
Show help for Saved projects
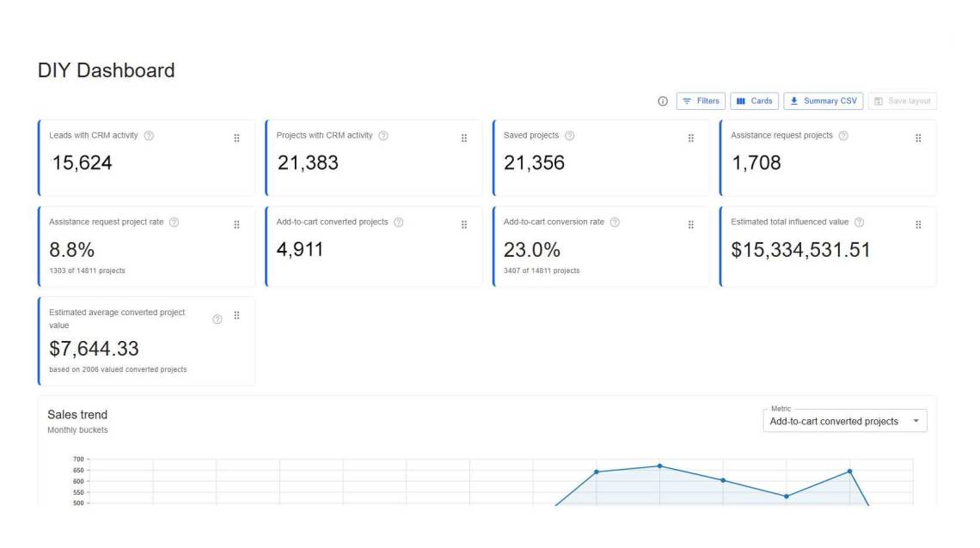click(569, 136)
